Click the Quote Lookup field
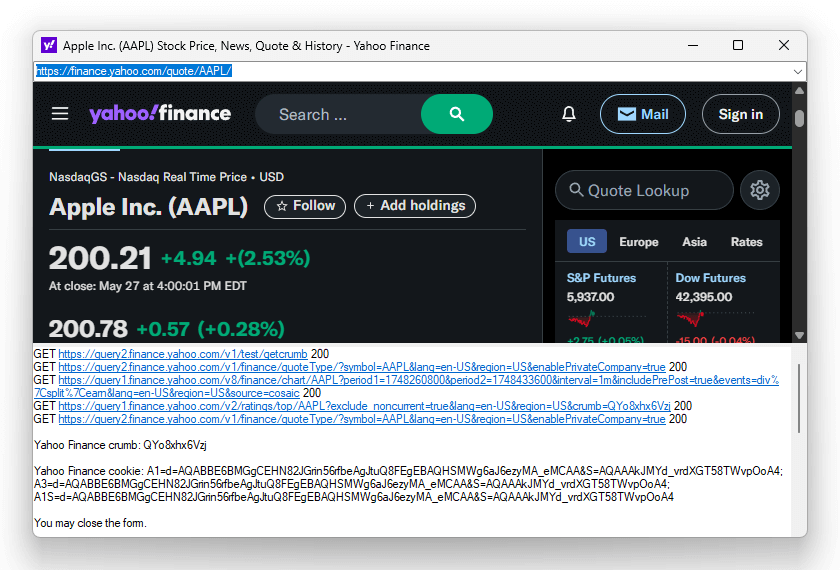 [x=644, y=190]
